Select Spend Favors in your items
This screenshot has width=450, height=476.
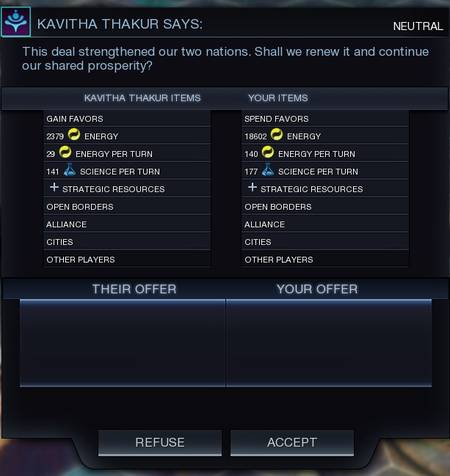pyautogui.click(x=325, y=119)
